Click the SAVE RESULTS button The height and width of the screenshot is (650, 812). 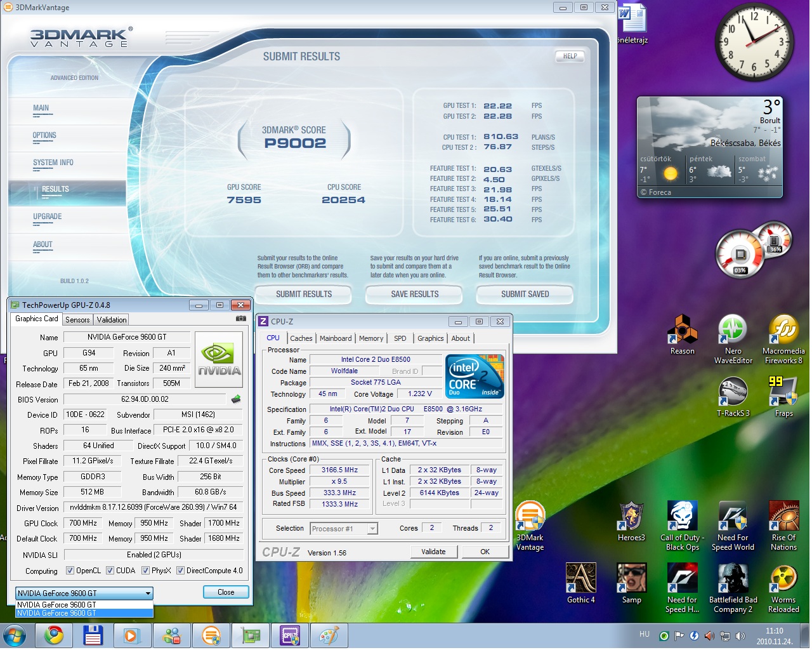coord(415,294)
